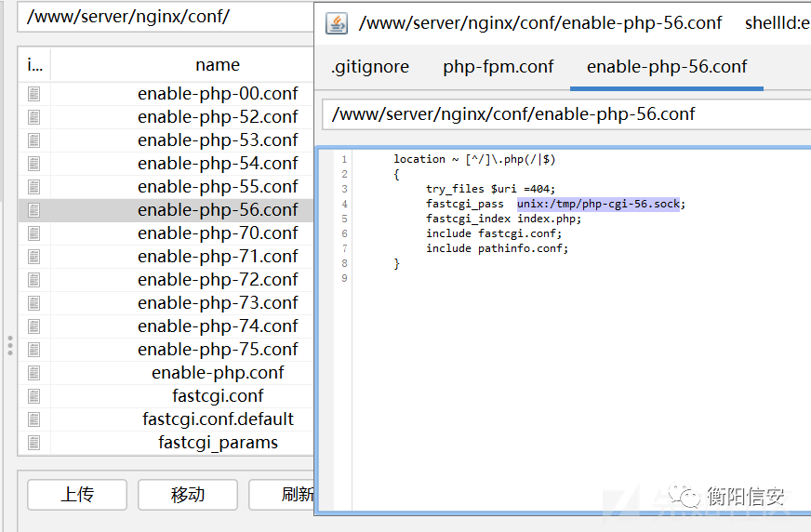
Task: Click highlighted unix:/tmp/php-cgi-56.sock text
Action: (x=598, y=205)
